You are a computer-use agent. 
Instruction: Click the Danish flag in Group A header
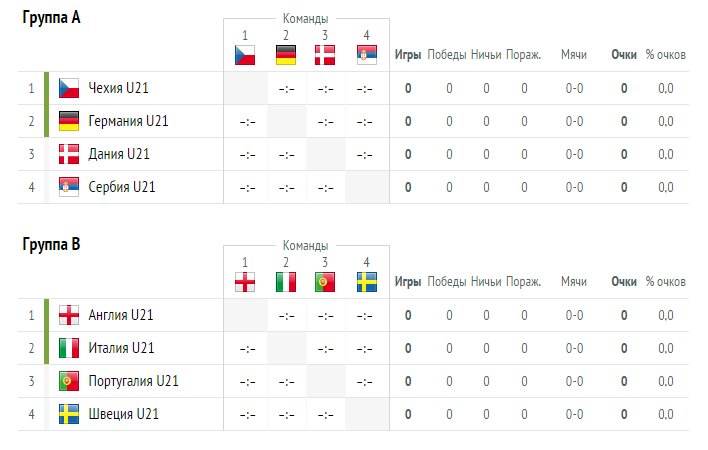325,55
